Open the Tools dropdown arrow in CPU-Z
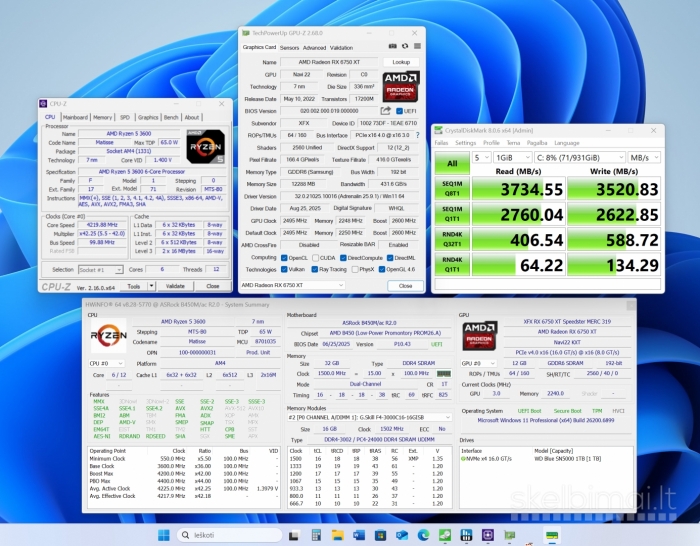This screenshot has height=546, width=700. click(x=152, y=286)
